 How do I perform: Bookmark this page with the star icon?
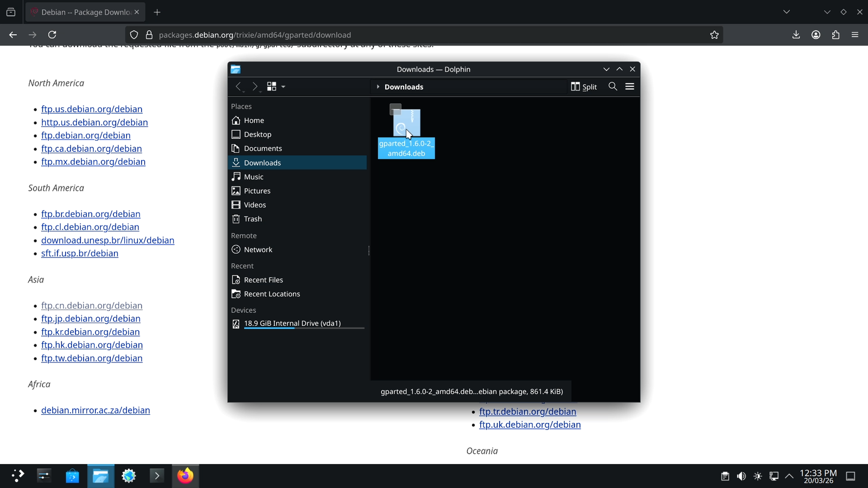click(714, 35)
